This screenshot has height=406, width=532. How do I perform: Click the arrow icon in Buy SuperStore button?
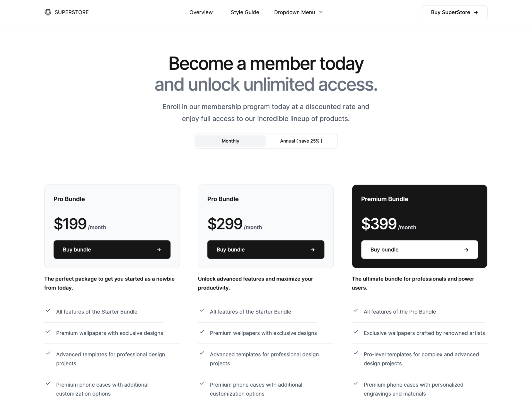476,12
